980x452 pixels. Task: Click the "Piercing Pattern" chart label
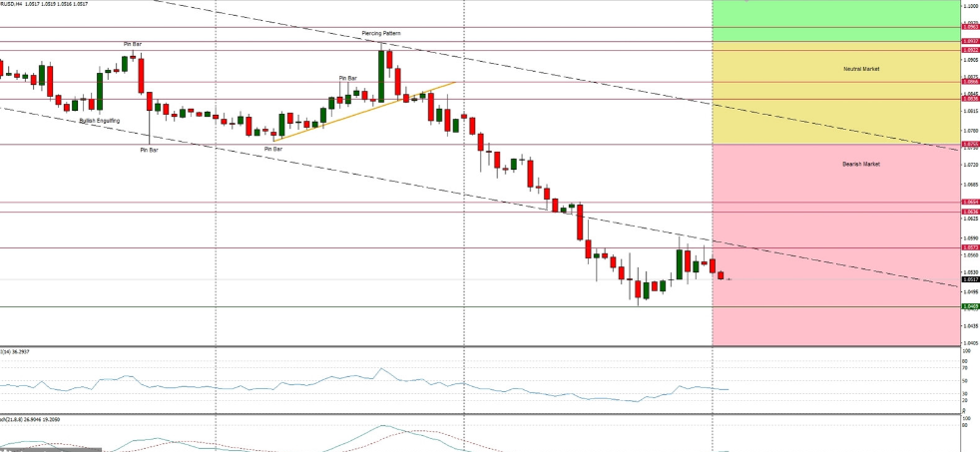[x=380, y=33]
